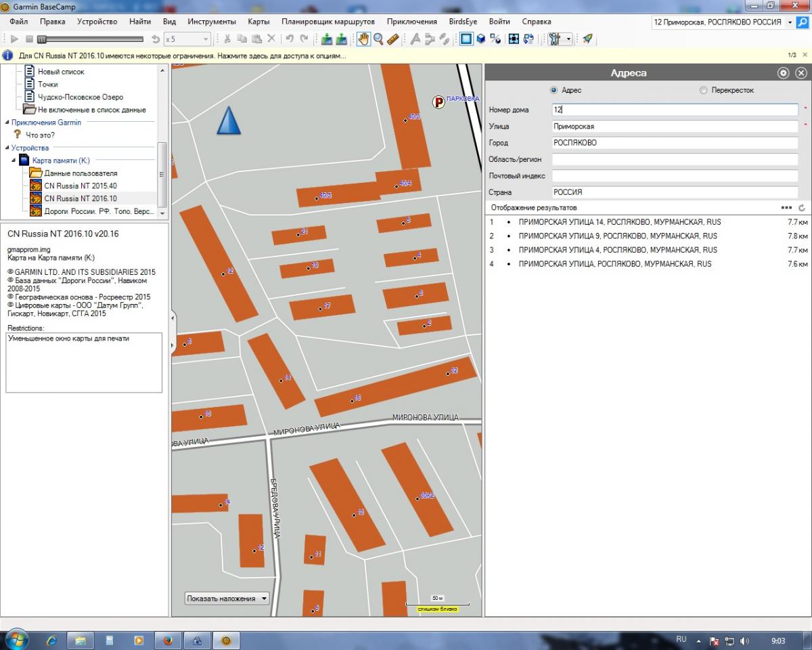Click the Область/регион input field
The image size is (812, 650).
(675, 160)
